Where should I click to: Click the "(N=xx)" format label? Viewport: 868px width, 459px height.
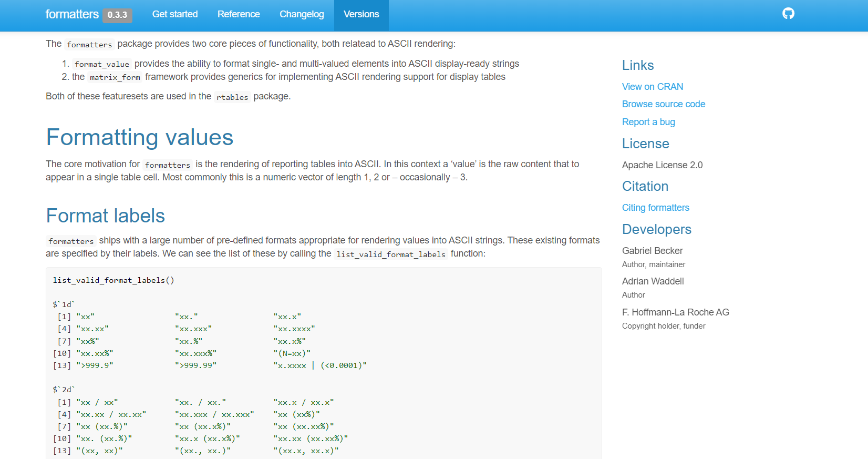[x=292, y=353]
